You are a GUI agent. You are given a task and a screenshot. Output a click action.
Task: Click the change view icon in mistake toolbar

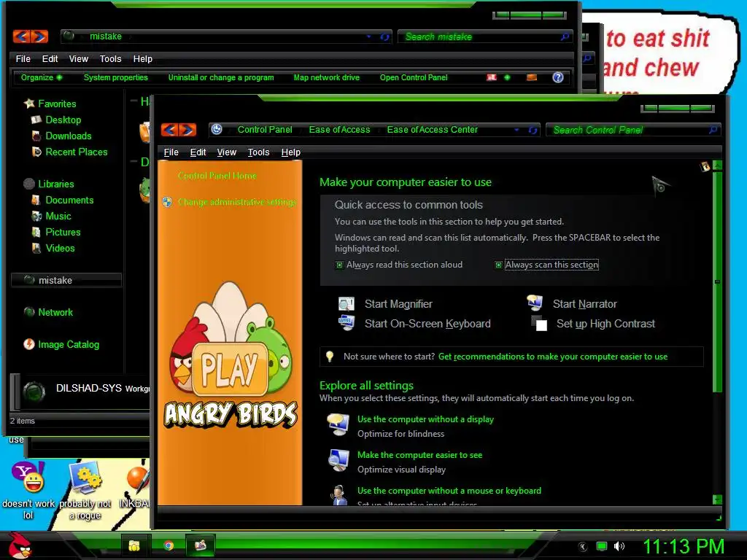(x=492, y=77)
